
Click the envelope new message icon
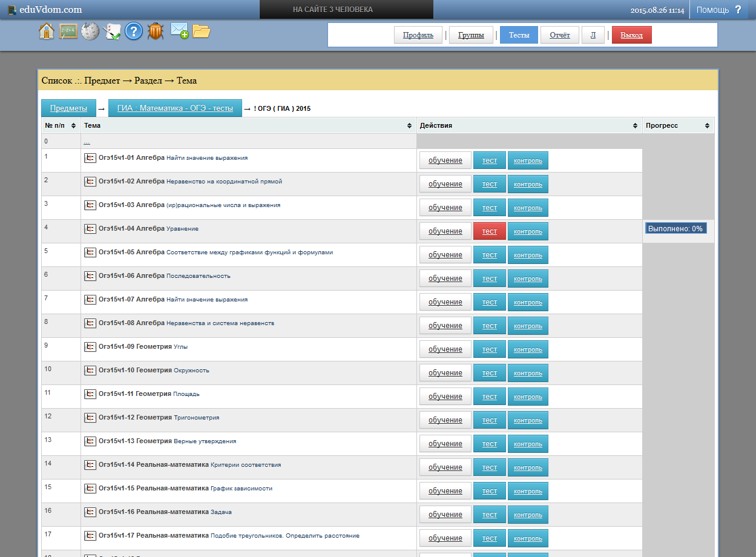tap(179, 31)
